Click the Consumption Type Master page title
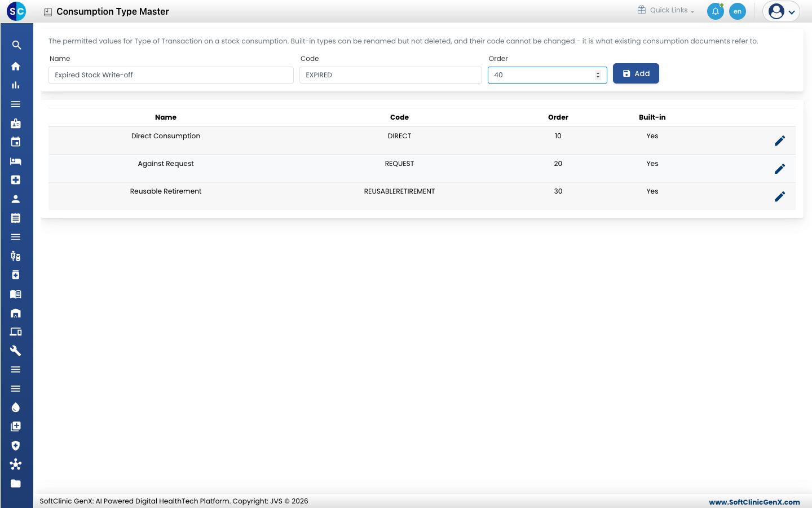The width and height of the screenshot is (812, 508). [113, 12]
